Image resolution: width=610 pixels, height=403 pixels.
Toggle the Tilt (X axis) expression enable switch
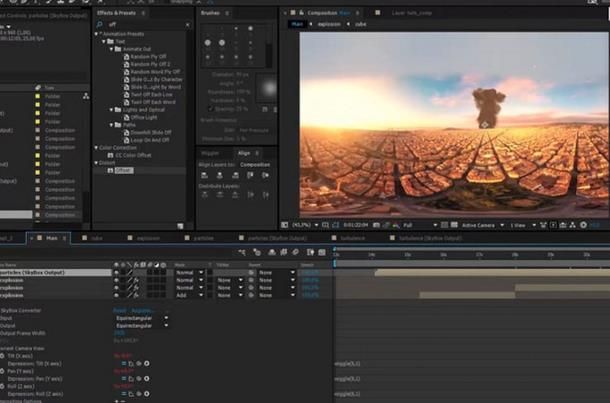click(x=124, y=364)
